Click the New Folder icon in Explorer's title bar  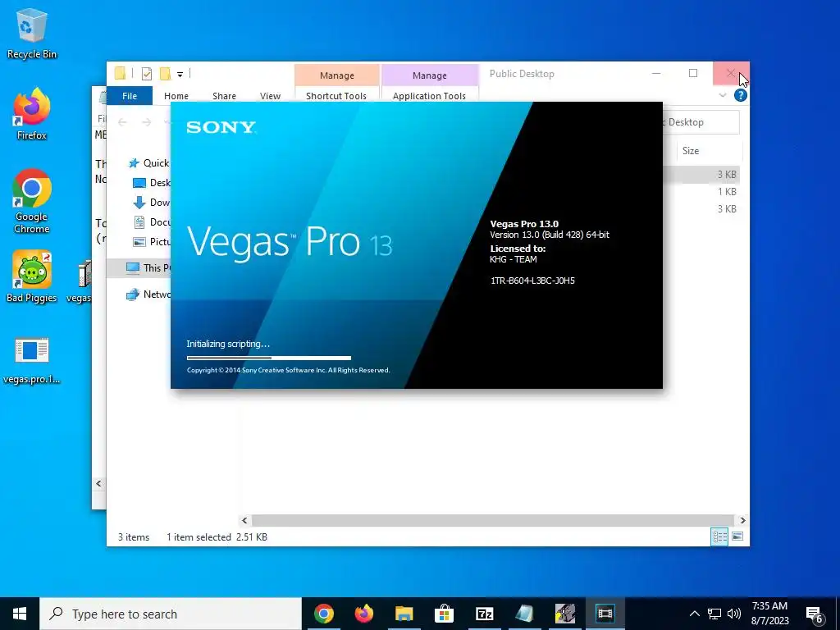click(166, 73)
